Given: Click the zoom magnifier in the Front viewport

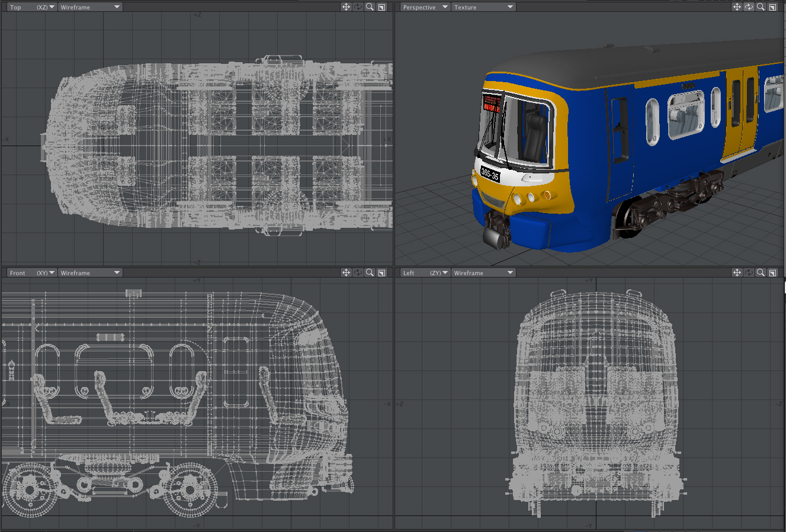Looking at the screenshot, I should point(370,273).
